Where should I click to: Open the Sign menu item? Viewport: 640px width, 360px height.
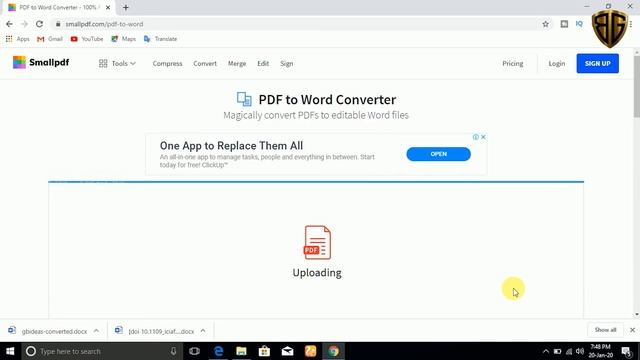click(287, 64)
